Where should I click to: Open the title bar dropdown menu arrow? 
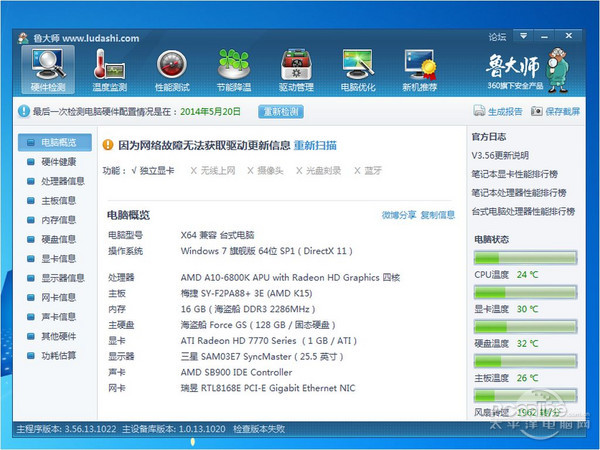coord(523,36)
